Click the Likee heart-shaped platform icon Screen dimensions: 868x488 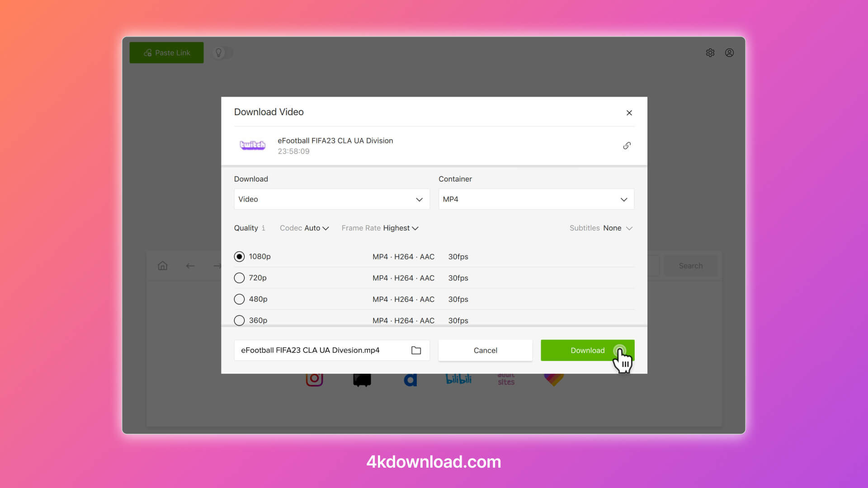click(x=552, y=380)
